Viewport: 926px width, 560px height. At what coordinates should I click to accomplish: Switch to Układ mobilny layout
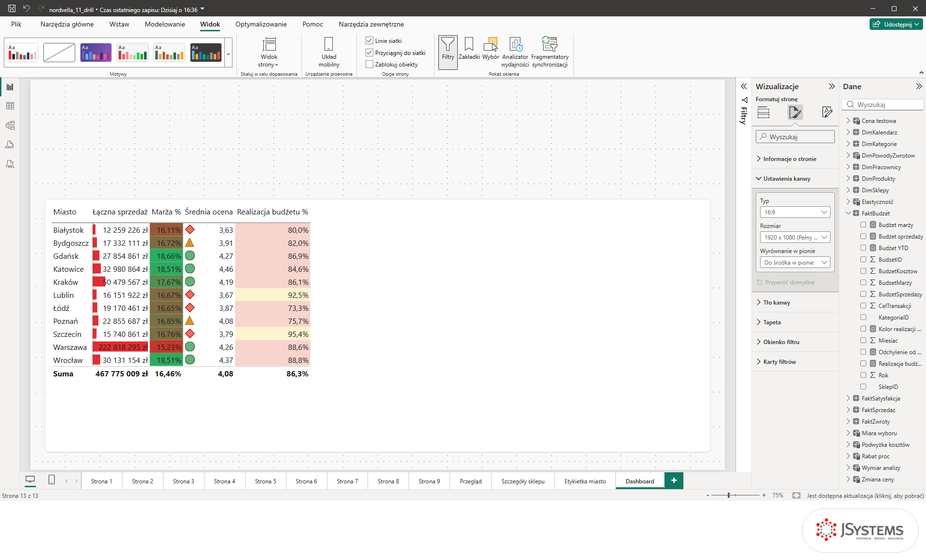[x=329, y=52]
